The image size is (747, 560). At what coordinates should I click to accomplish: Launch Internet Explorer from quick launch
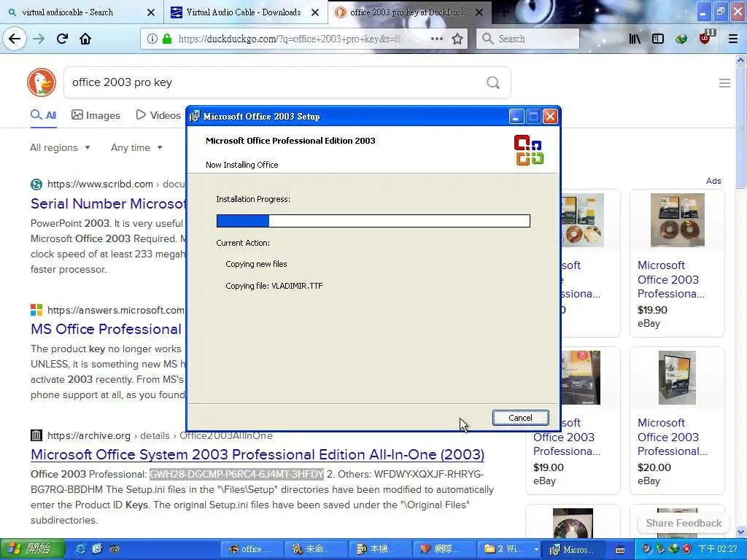[x=80, y=549]
